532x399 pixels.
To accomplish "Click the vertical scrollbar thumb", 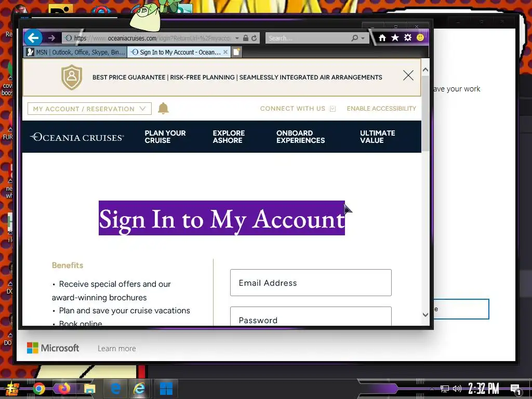I will 425,113.
